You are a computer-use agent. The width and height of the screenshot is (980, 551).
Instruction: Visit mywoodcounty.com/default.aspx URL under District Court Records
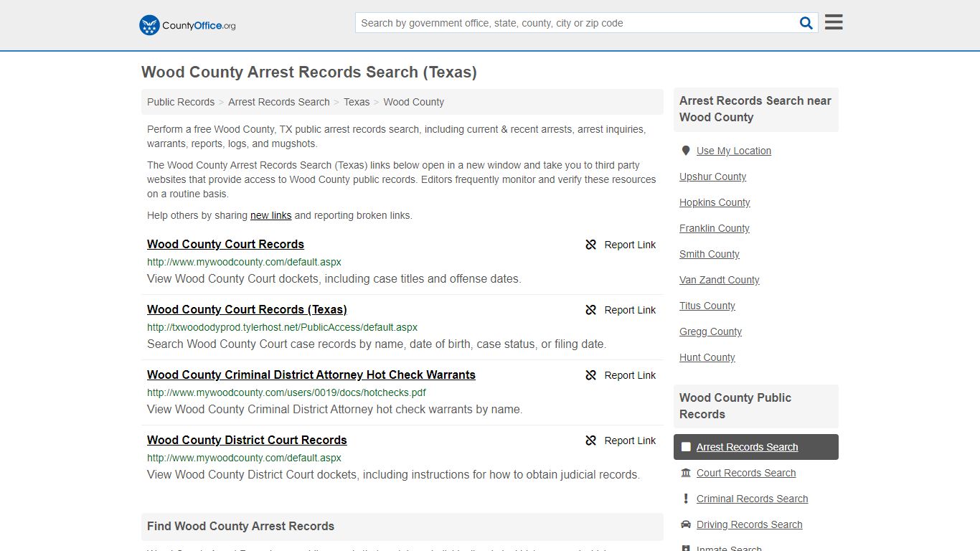coord(244,458)
